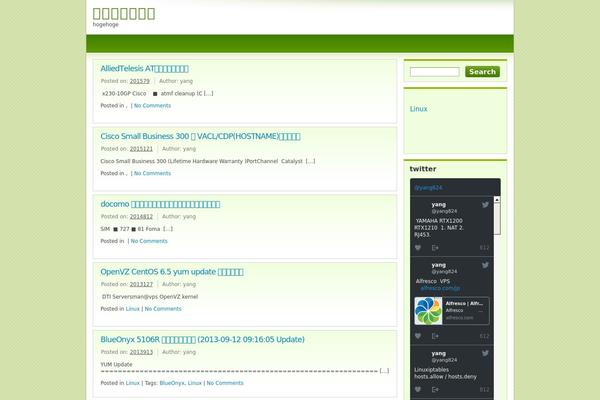Click Twitter bird icon on Alfresco VPS tweet
Image resolution: width=600 pixels, height=400 pixels.
[485, 265]
